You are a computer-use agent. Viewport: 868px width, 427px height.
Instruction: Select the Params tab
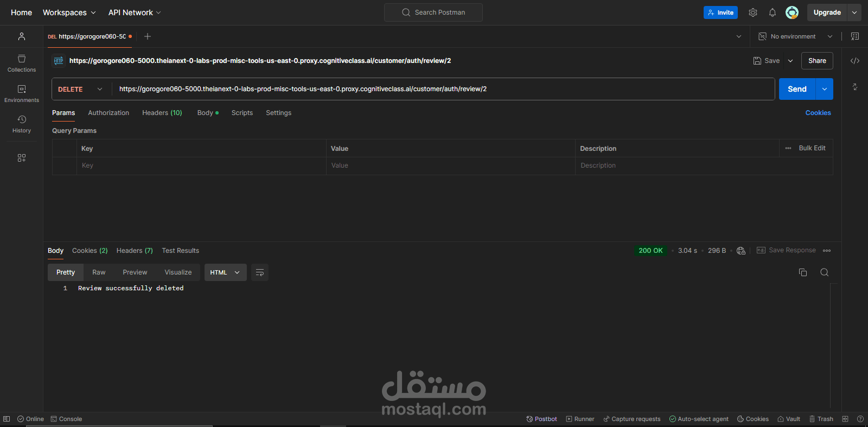coord(63,113)
